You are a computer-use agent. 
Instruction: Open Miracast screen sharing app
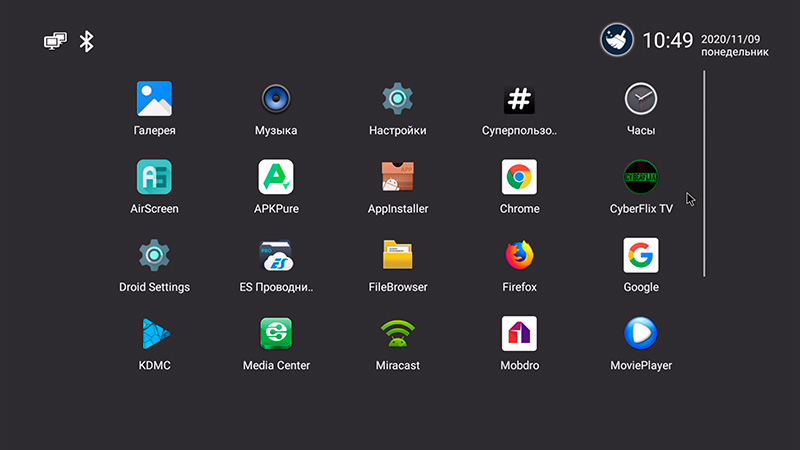tap(397, 333)
